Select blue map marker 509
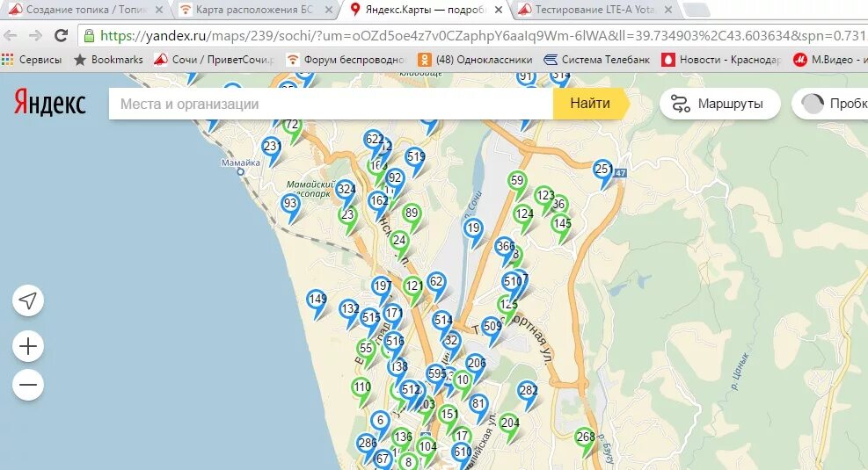The image size is (868, 470). pyautogui.click(x=492, y=328)
